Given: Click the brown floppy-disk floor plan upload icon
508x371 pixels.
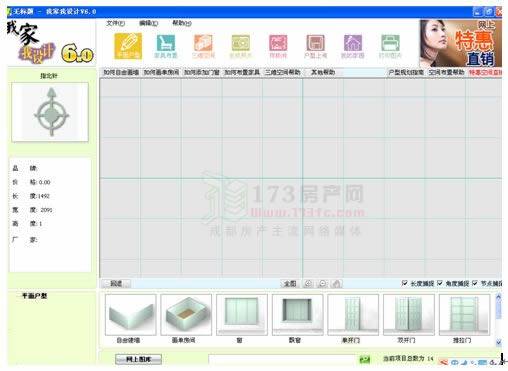Looking at the screenshot, I should (315, 46).
